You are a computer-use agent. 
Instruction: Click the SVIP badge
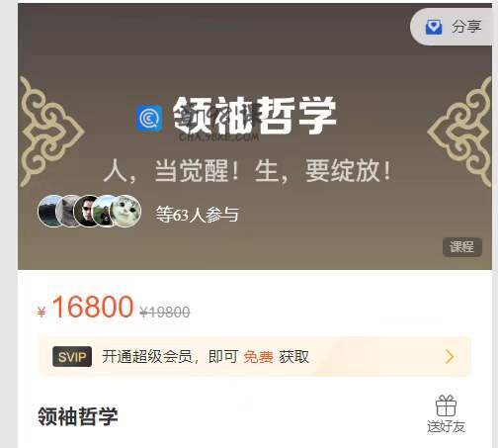[72, 357]
